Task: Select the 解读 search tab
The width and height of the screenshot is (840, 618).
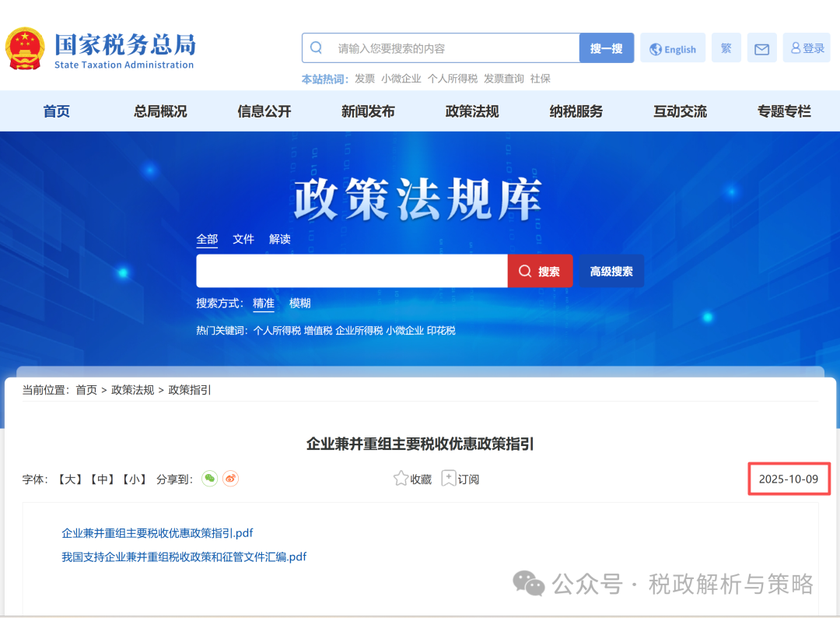Action: 280,239
